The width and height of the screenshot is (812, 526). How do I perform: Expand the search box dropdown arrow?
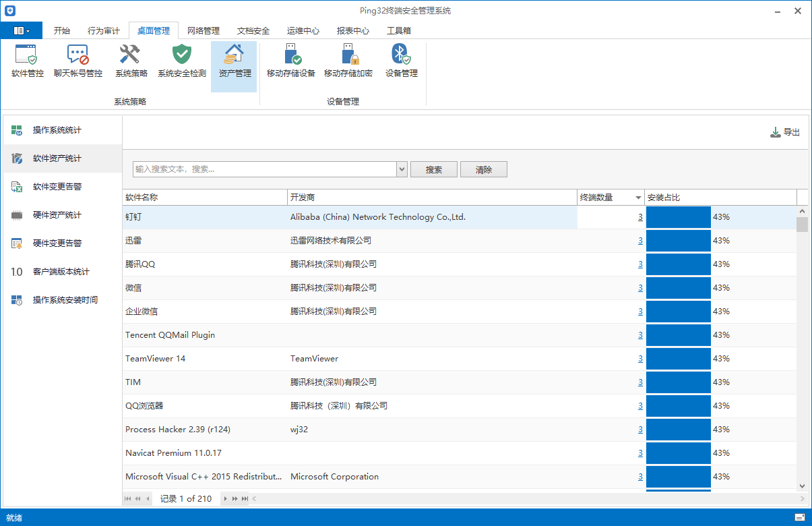pos(402,169)
